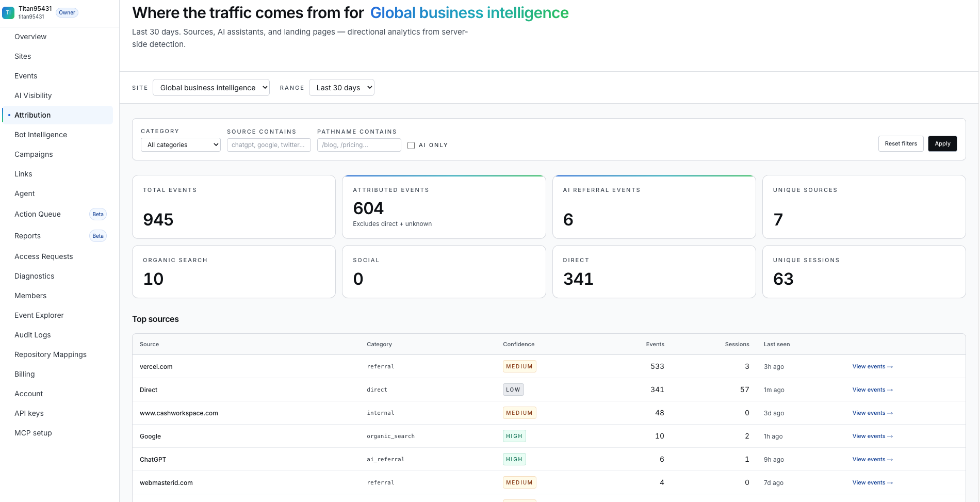Viewport: 980px width, 502px height.
Task: Click the Social 0 card
Action: (444, 272)
